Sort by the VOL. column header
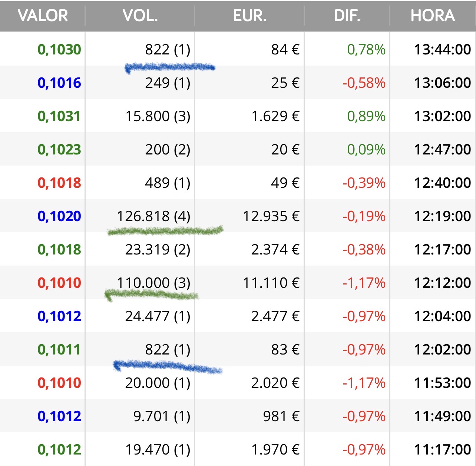Image resolution: width=476 pixels, height=466 pixels. pyautogui.click(x=140, y=16)
